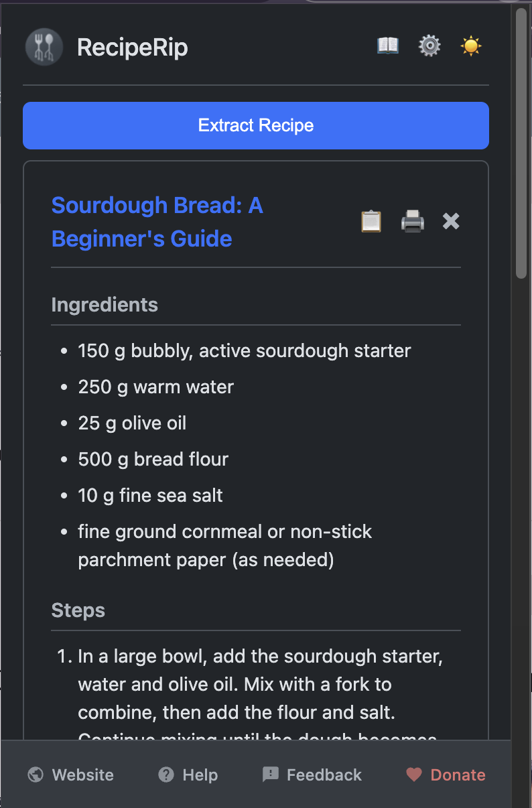Viewport: 532px width, 808px height.
Task: Toggle light mode with the sun icon
Action: point(471,46)
